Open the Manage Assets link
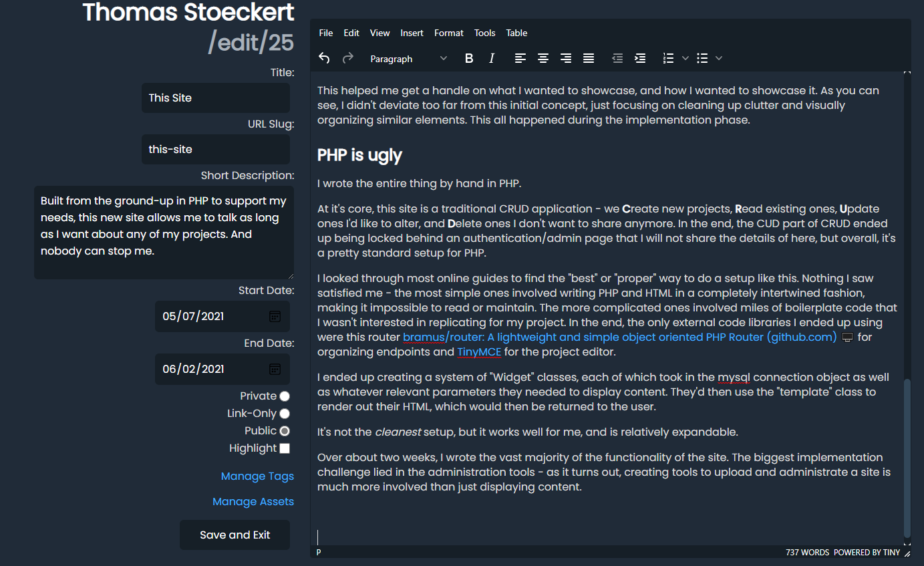 [253, 501]
